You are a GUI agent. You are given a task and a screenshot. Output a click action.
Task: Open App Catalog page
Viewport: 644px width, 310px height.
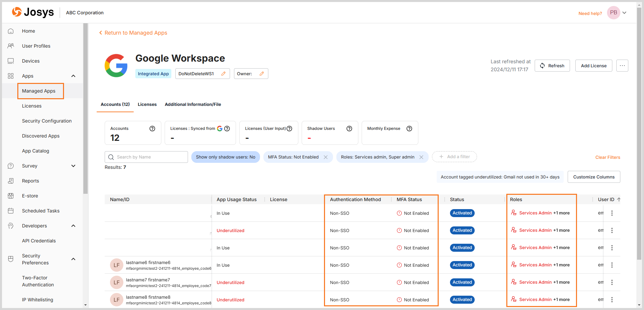[35, 151]
